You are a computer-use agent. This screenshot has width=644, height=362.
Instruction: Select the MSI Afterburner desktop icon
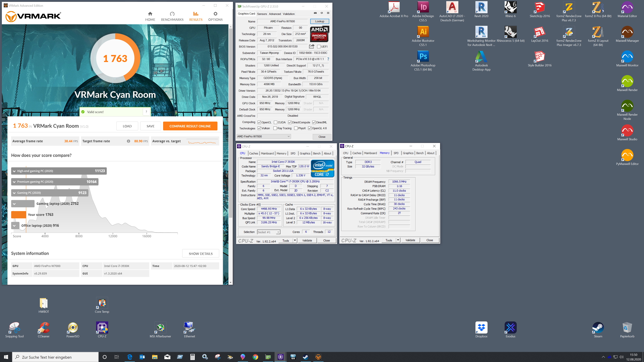click(160, 330)
